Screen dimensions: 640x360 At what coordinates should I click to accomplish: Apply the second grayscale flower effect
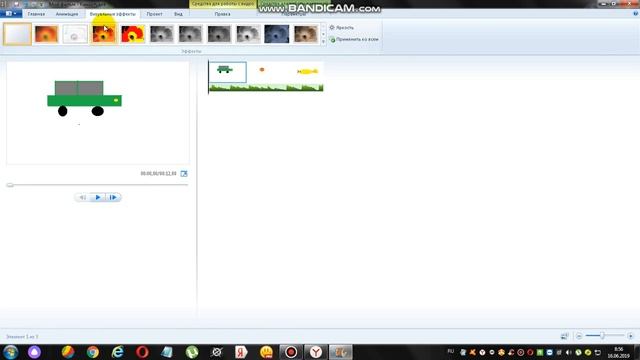click(x=190, y=34)
